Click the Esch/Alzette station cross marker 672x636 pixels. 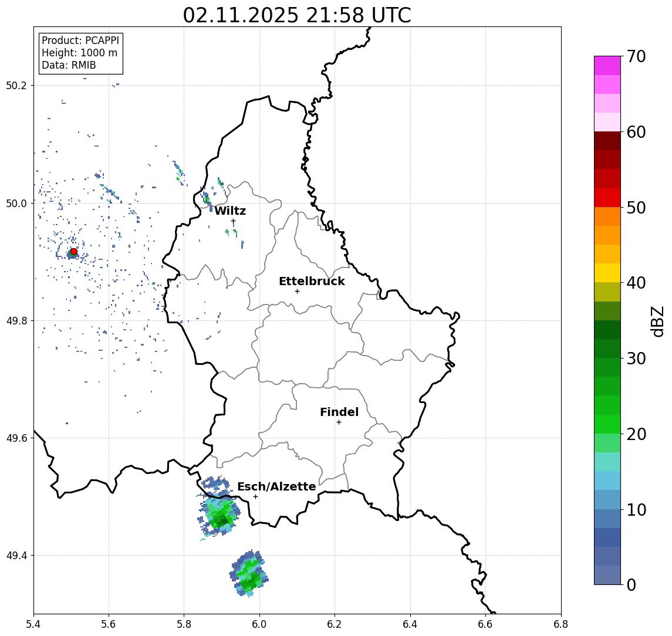pos(256,497)
